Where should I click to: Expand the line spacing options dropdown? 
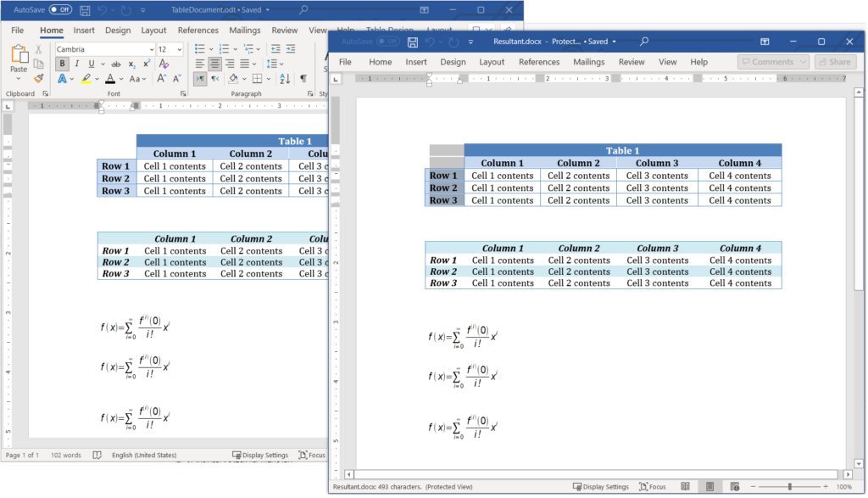[282, 64]
